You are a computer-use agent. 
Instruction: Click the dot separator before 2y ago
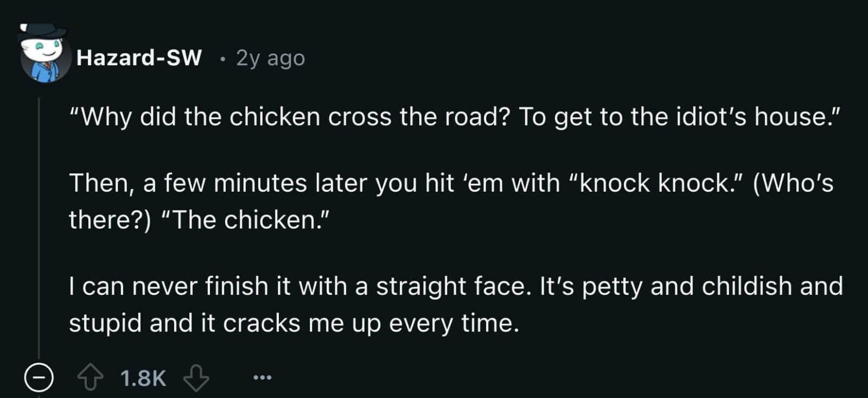click(x=222, y=59)
